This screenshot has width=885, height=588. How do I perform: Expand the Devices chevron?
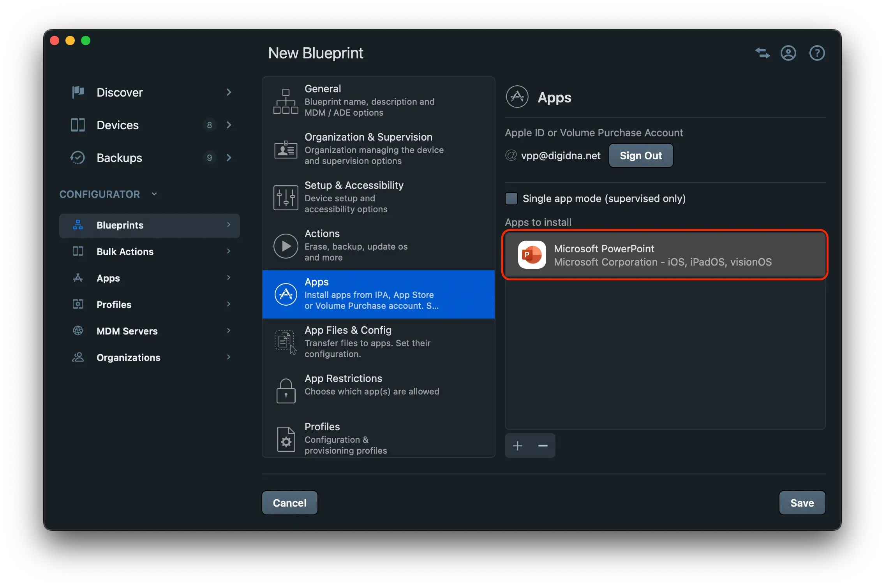pyautogui.click(x=229, y=125)
